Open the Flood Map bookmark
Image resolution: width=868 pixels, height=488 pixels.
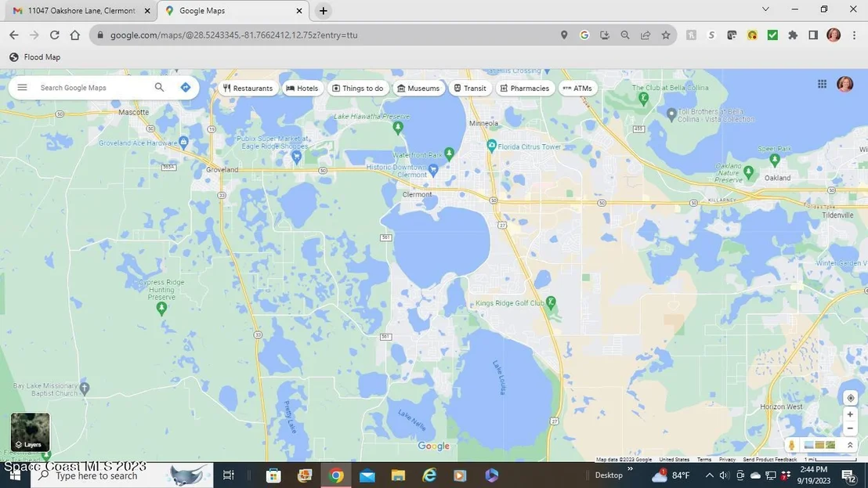coord(35,57)
